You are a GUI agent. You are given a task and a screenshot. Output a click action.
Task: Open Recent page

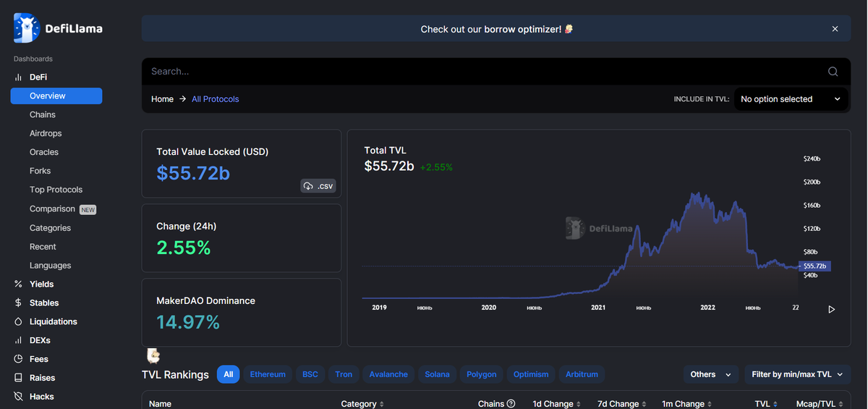(x=43, y=247)
